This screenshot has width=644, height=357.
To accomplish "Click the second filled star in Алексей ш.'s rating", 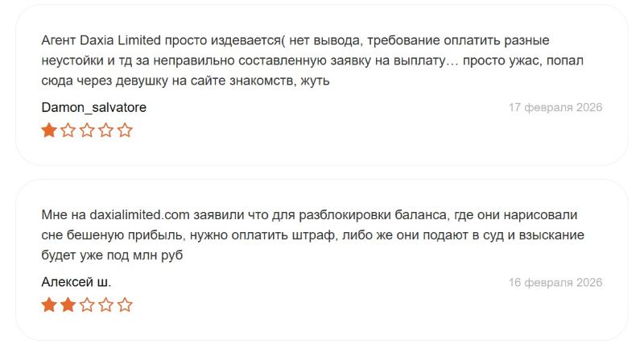I will click(68, 305).
